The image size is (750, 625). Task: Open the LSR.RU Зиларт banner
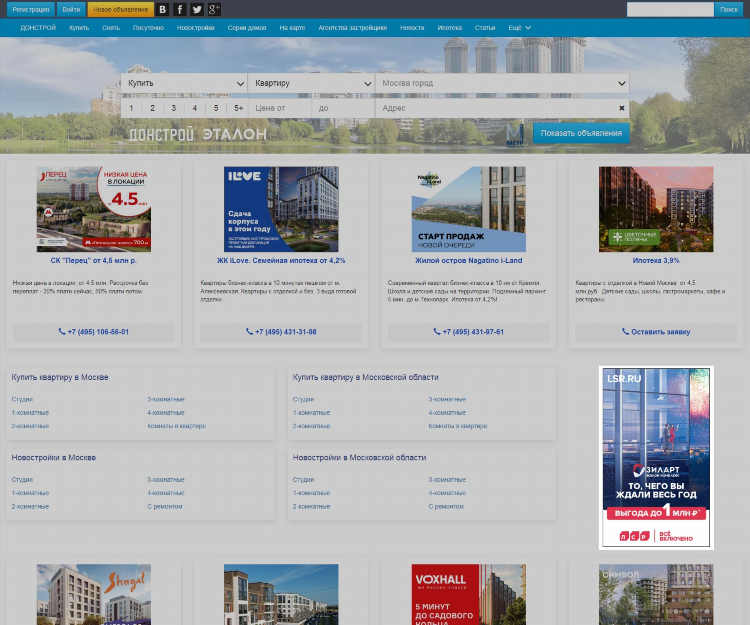coord(656,458)
